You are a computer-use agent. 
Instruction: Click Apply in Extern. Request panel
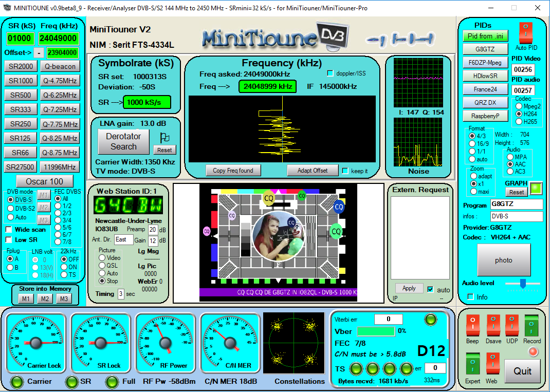tap(409, 288)
